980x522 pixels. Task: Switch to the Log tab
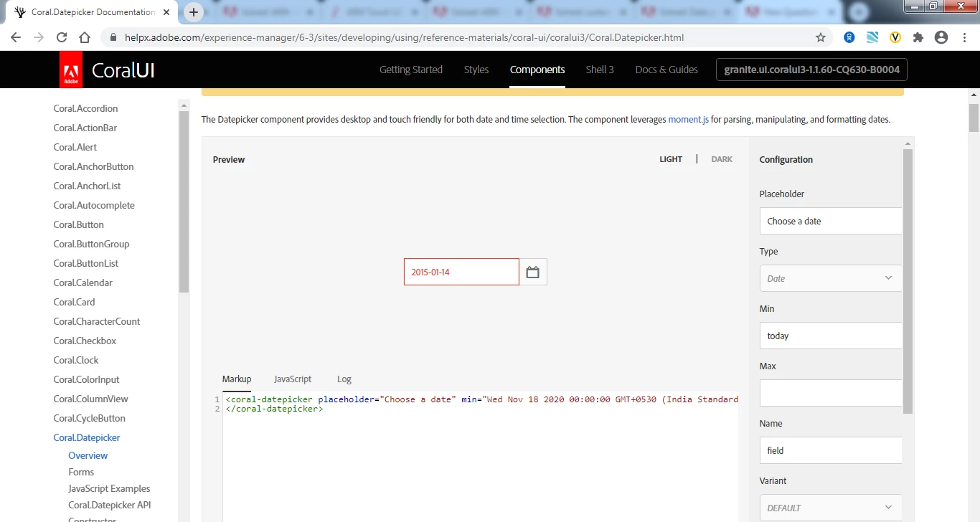click(344, 379)
